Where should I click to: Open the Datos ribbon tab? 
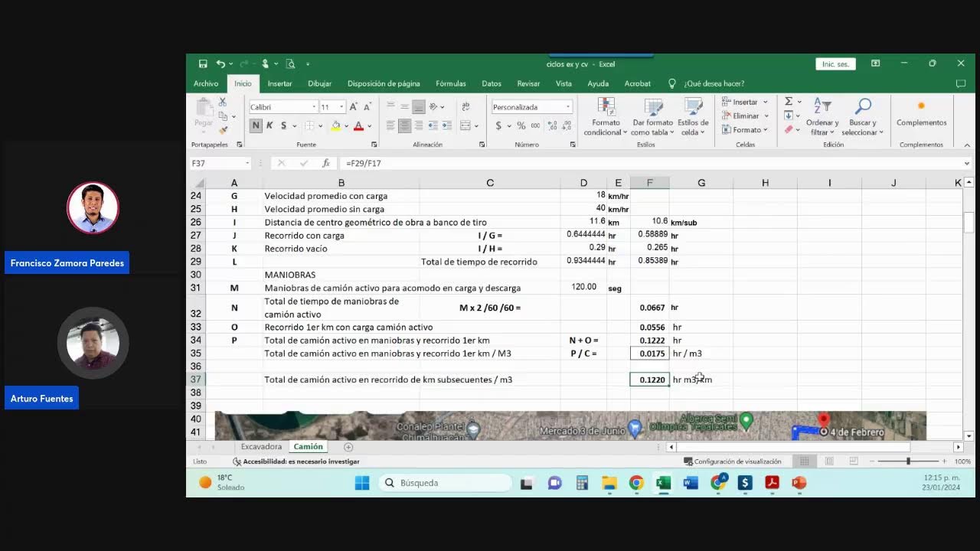coord(492,83)
